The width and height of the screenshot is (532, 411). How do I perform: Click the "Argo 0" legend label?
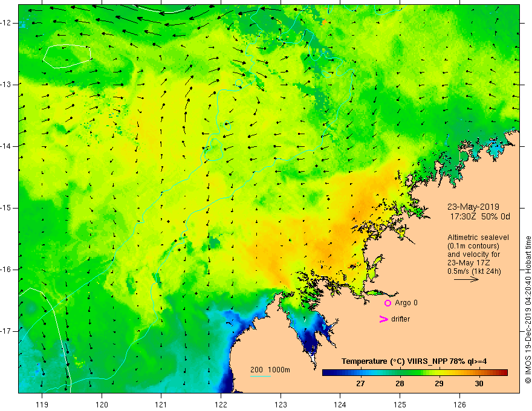pyautogui.click(x=406, y=303)
